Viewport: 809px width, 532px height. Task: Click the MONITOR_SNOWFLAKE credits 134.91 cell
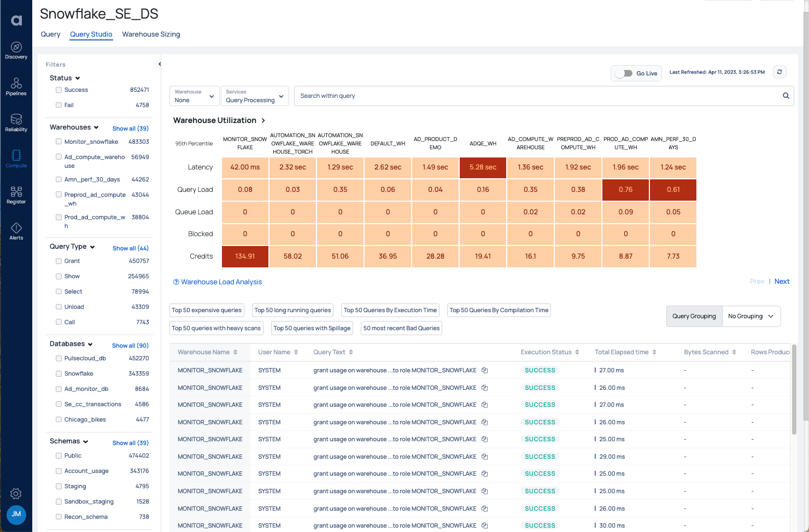245,256
